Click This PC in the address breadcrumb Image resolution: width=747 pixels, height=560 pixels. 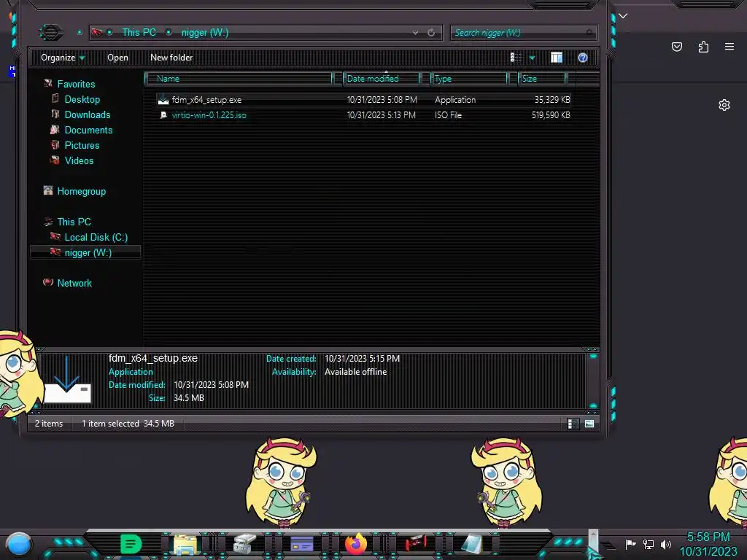click(x=139, y=32)
